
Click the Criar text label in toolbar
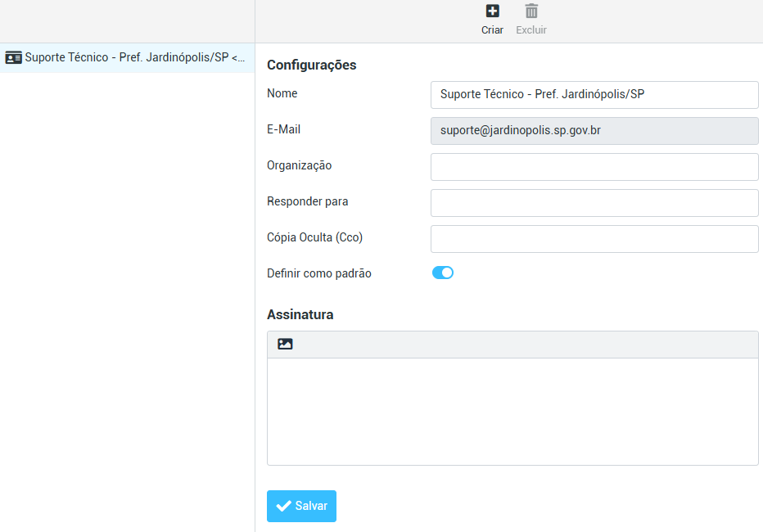tap(492, 30)
